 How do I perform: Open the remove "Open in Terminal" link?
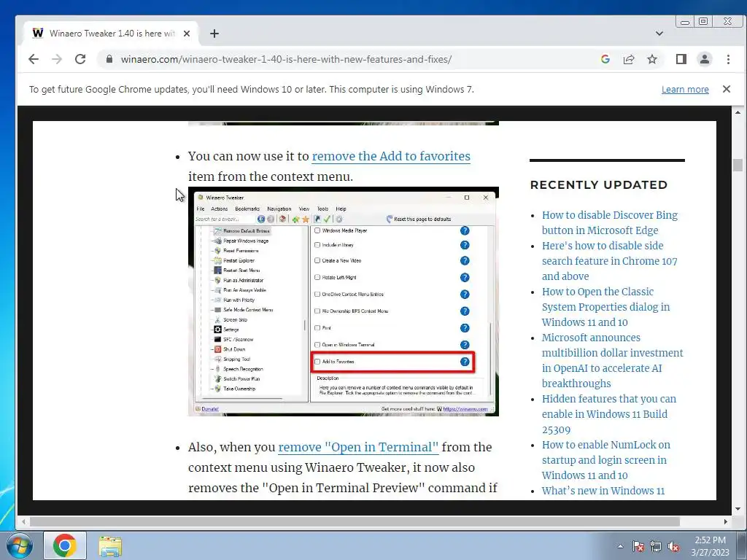pos(358,447)
